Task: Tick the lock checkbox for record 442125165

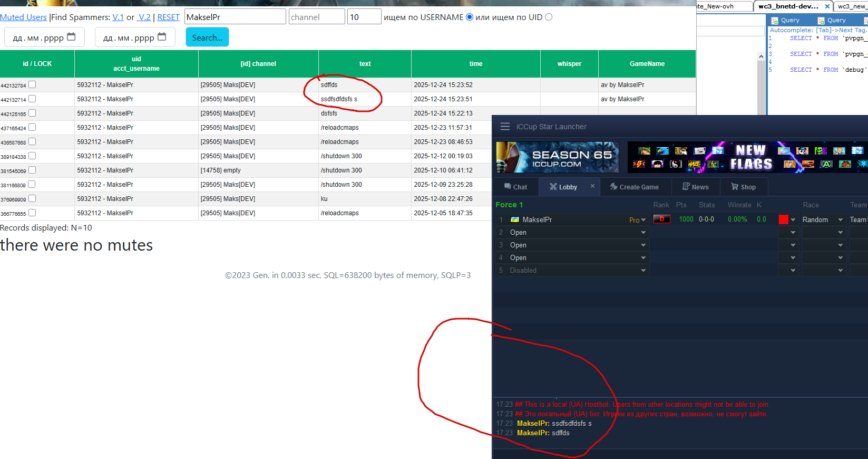Action: tap(32, 113)
